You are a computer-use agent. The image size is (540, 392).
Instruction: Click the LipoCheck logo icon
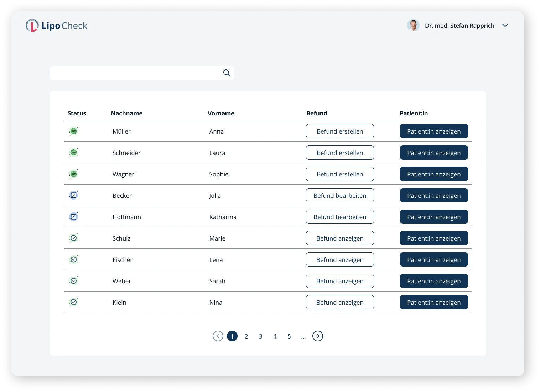[32, 25]
